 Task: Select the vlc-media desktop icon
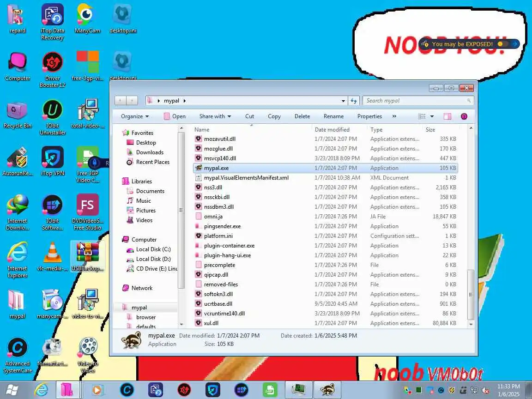(52, 256)
